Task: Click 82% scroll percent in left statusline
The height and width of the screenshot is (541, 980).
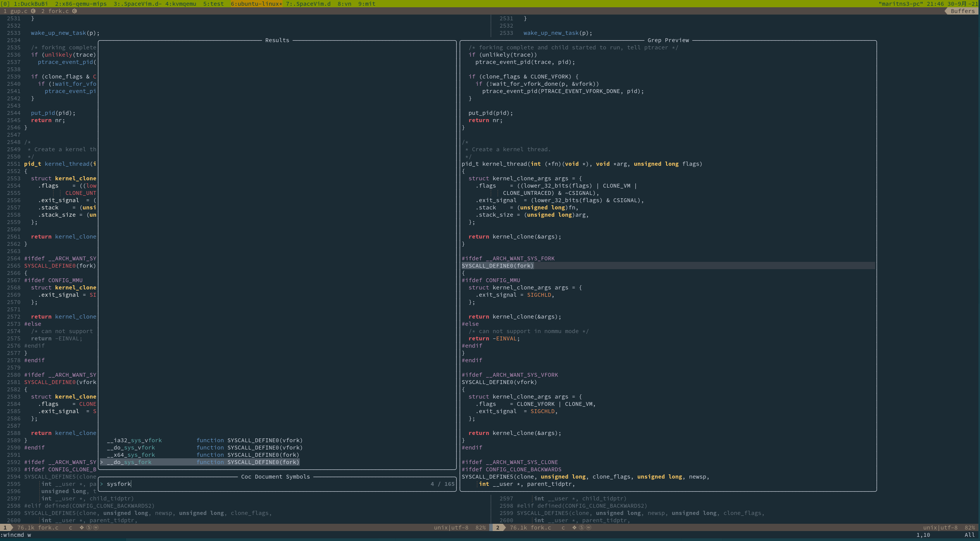Action: coord(480,528)
